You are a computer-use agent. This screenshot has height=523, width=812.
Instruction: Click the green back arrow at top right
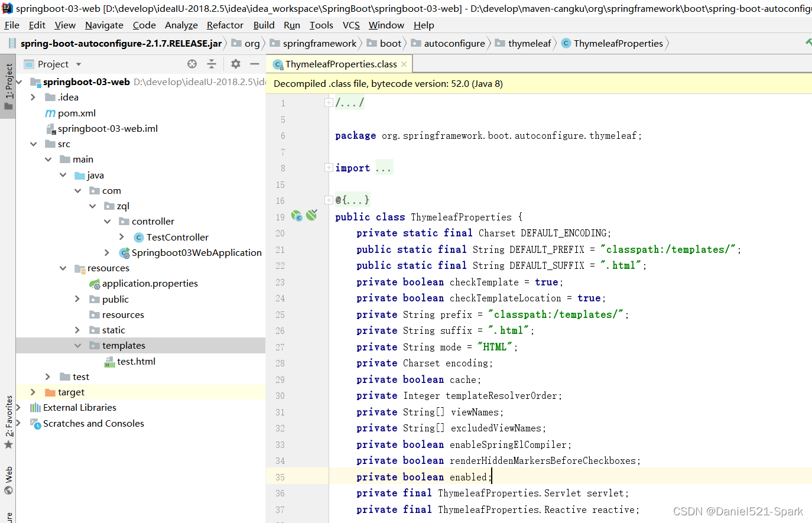(808, 41)
